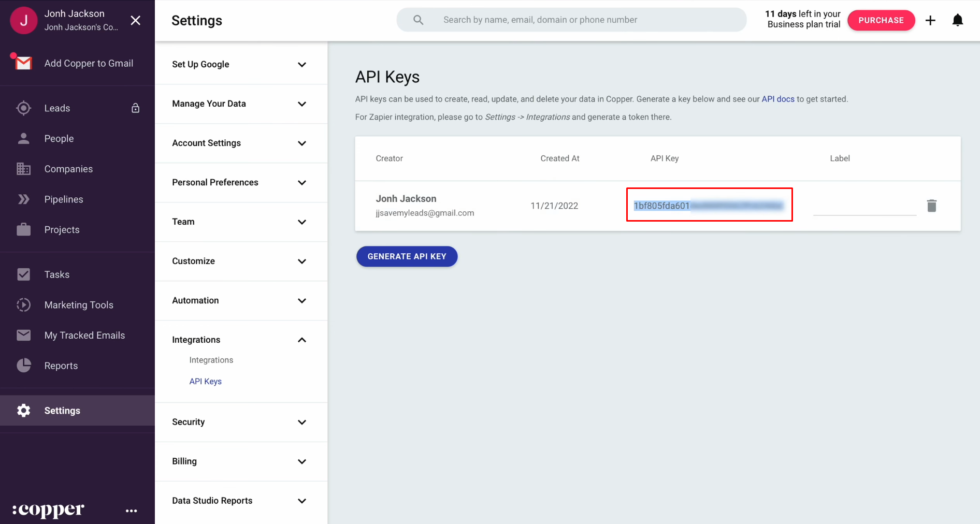980x524 pixels.
Task: Go to My Tracked Emails
Action: (x=84, y=335)
